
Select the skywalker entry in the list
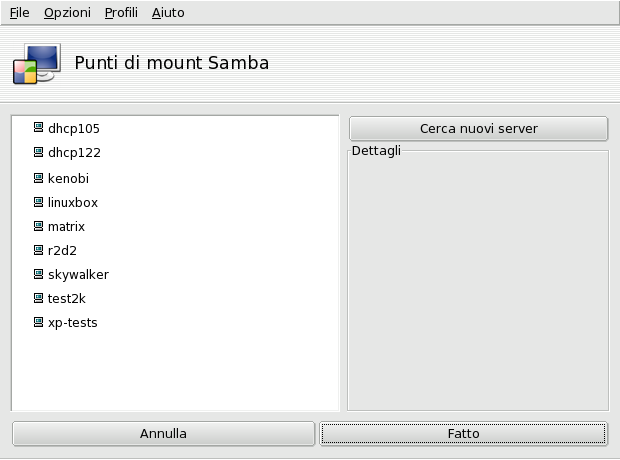78,274
